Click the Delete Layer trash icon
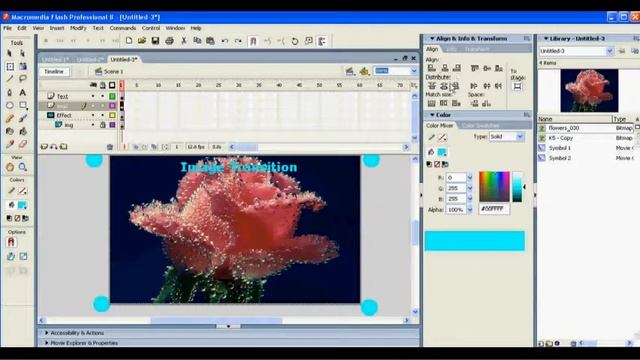The width and height of the screenshot is (640, 360). tap(110, 147)
